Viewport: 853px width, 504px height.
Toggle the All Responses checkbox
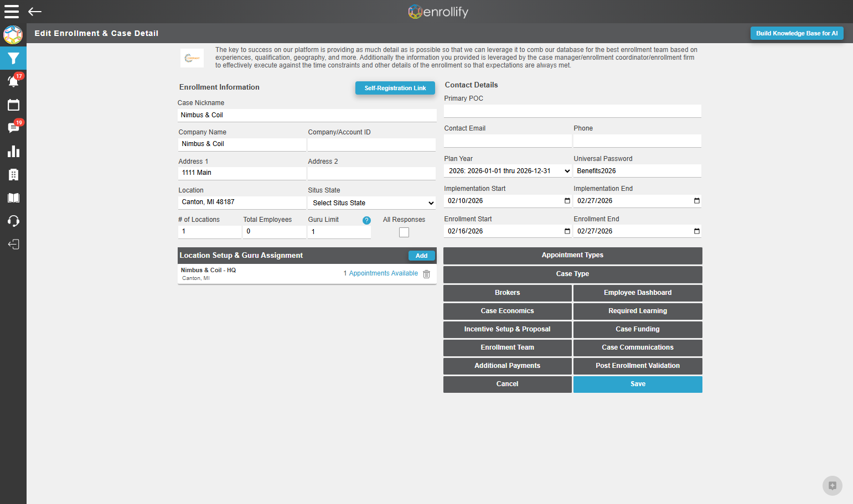tap(404, 232)
